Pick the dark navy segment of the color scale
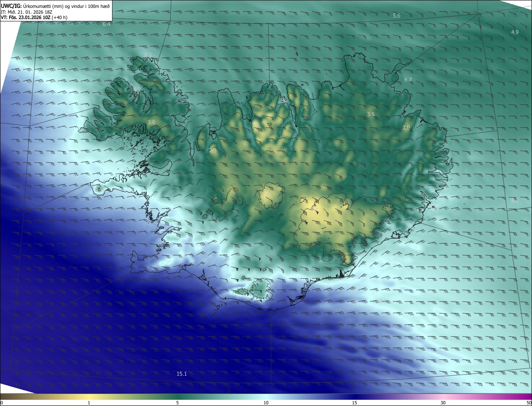Viewport: 532px width, 406px height. (x=355, y=397)
